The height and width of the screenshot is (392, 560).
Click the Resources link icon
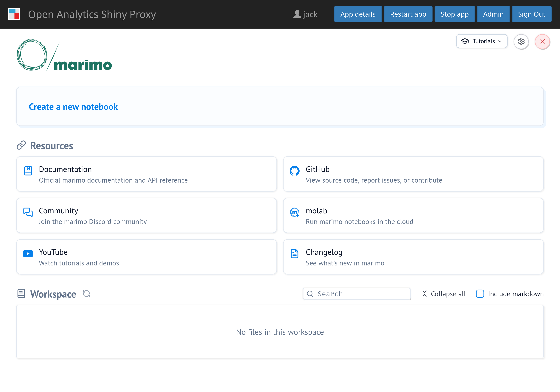21,145
